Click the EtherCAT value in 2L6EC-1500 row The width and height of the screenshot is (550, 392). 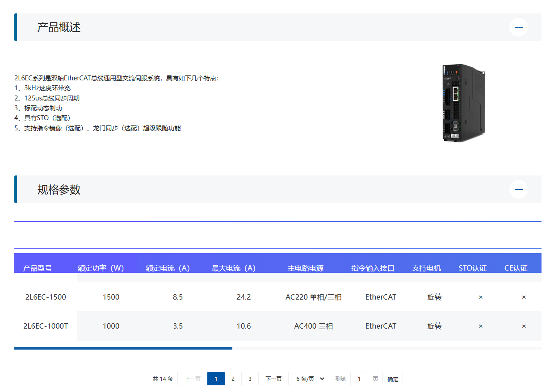click(380, 297)
